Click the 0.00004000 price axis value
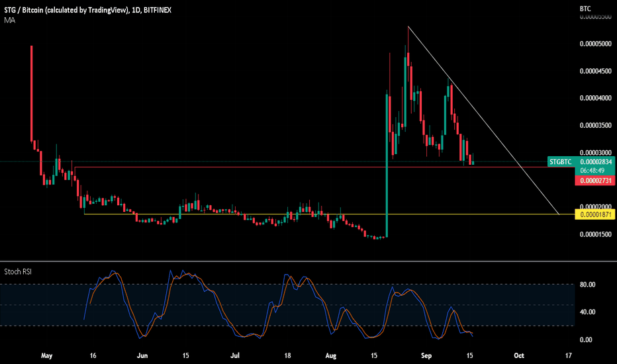The image size is (617, 364). 596,98
